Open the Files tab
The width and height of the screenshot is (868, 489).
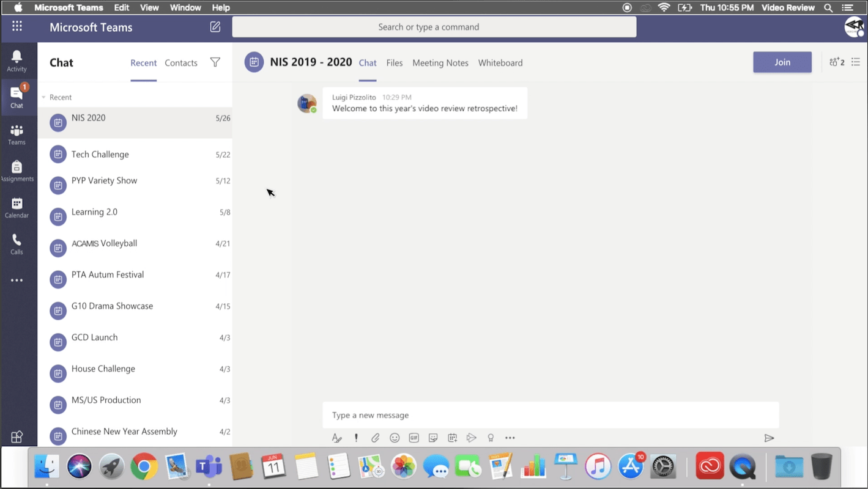pyautogui.click(x=395, y=62)
